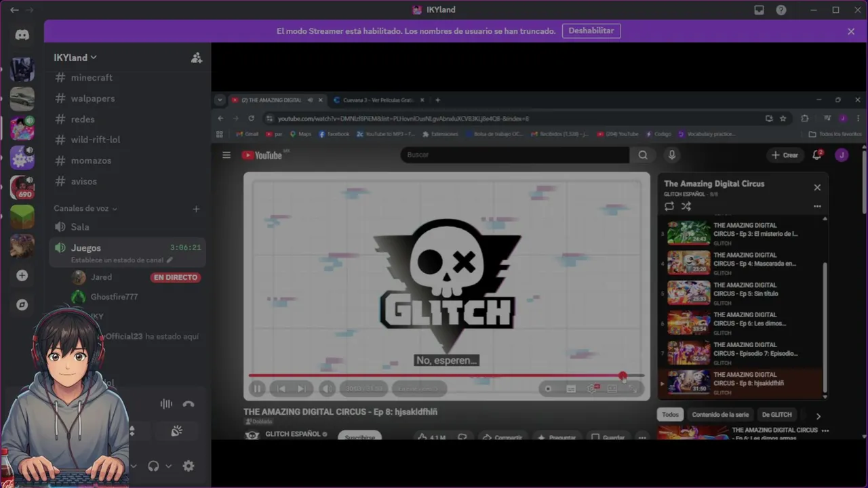
Task: Click the YouTube logo in the stream
Action: [262, 155]
